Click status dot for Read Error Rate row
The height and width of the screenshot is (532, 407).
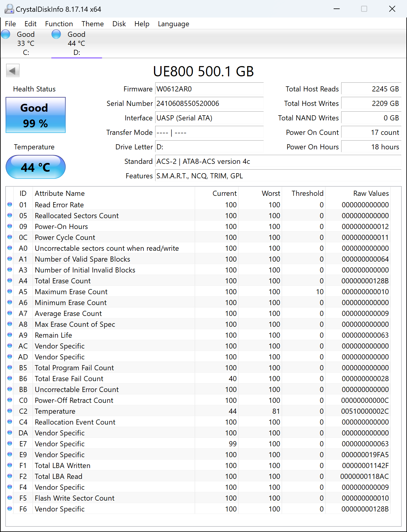10,205
